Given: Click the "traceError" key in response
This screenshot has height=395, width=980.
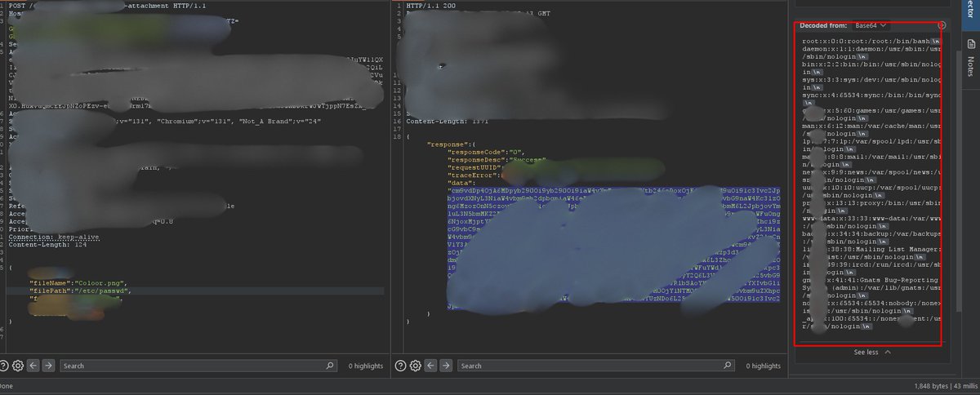Looking at the screenshot, I should pos(470,175).
